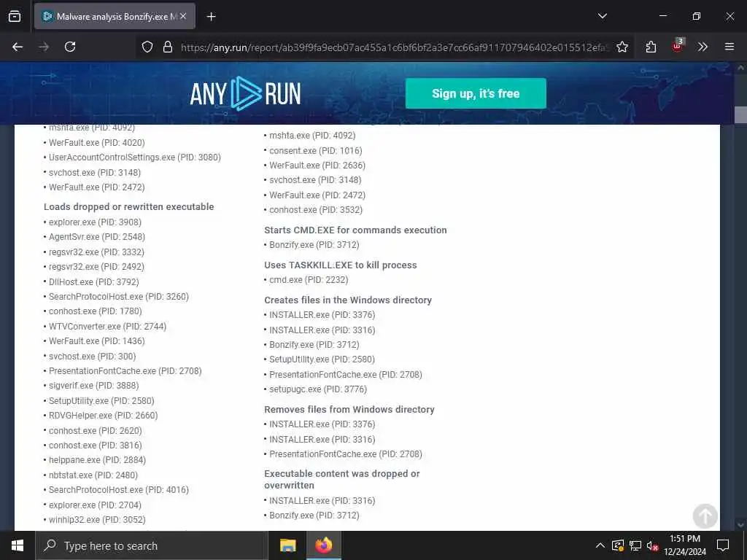Select 'consent.exe (PID: 1016)' entry
This screenshot has height=560, width=747.
[316, 150]
